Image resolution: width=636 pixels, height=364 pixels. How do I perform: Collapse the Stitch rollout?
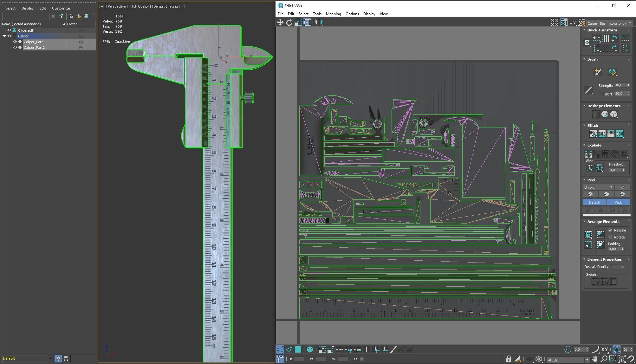(584, 126)
